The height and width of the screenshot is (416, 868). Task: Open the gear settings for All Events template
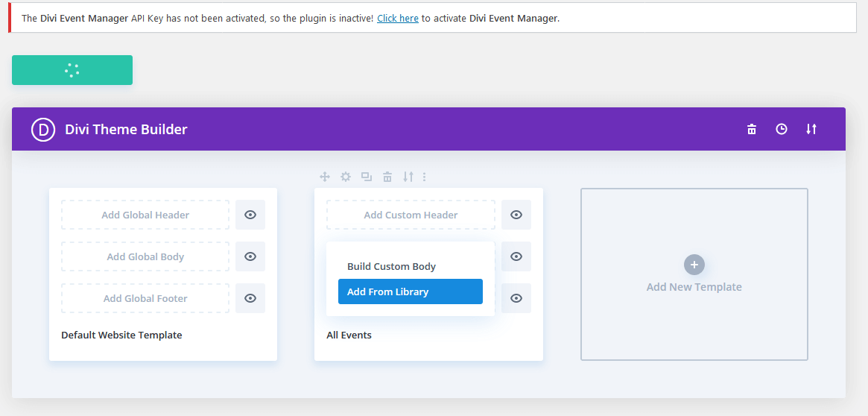(x=346, y=177)
